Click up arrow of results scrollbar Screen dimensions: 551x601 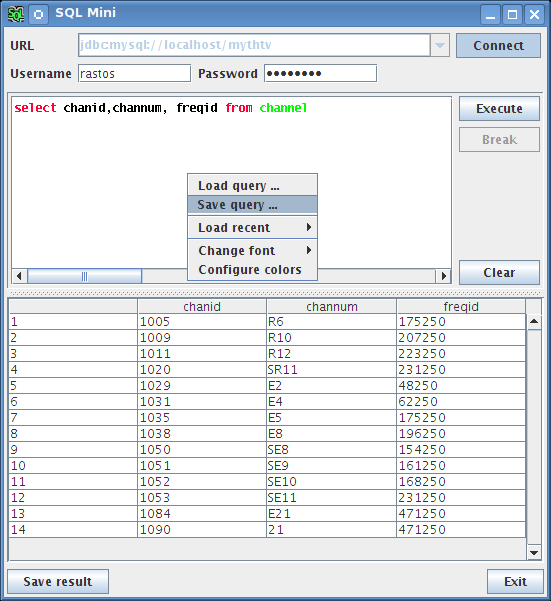pos(534,322)
